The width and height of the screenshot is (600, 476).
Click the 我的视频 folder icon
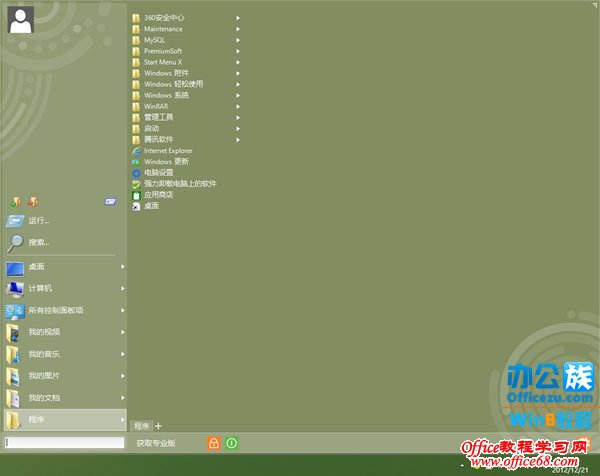[x=13, y=333]
